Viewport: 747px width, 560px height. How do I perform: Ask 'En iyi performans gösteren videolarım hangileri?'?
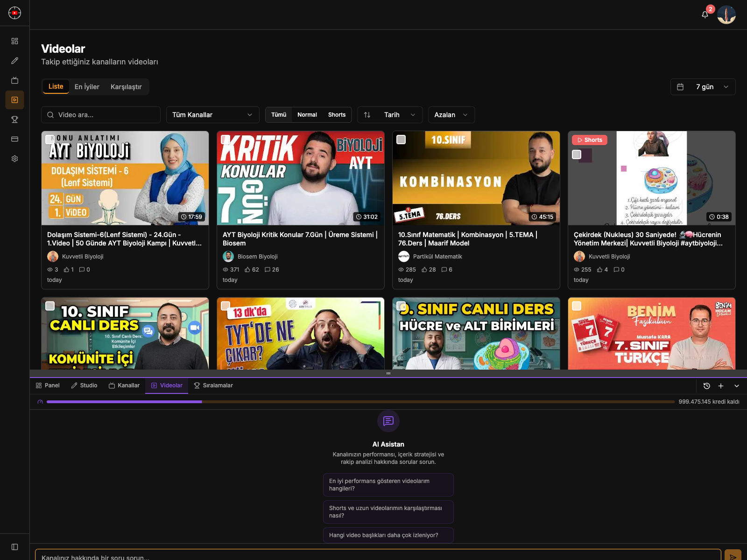point(388,485)
